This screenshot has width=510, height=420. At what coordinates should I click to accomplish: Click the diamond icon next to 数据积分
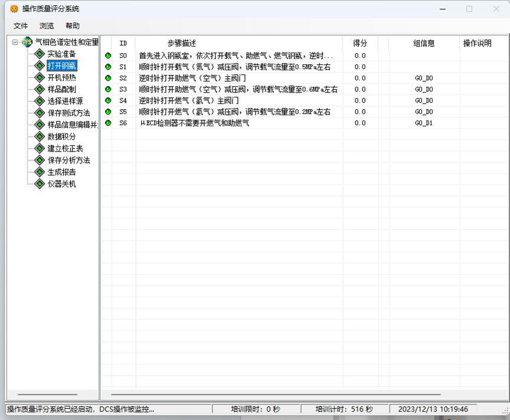(40, 137)
